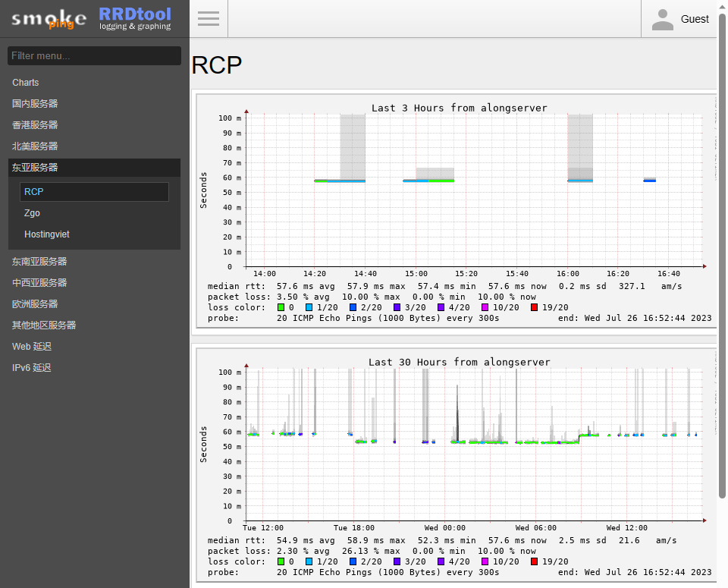728x588 pixels.
Task: Type in the Filter menu field
Action: 94,55
